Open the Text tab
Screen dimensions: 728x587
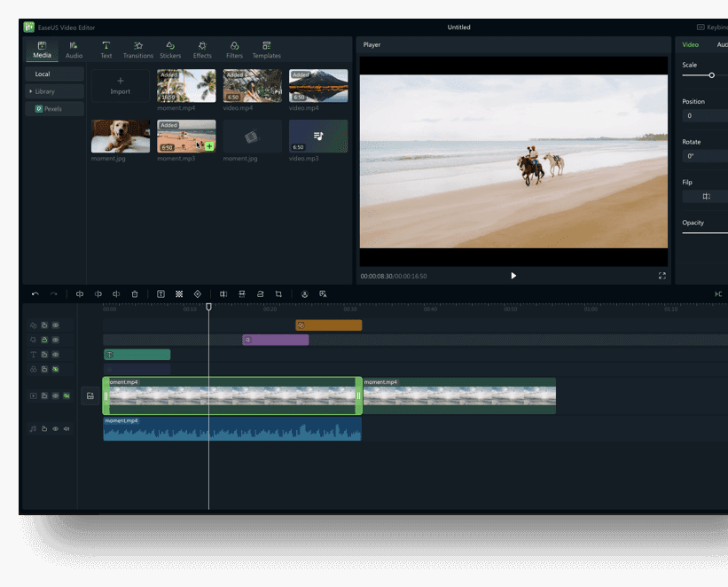click(x=106, y=50)
